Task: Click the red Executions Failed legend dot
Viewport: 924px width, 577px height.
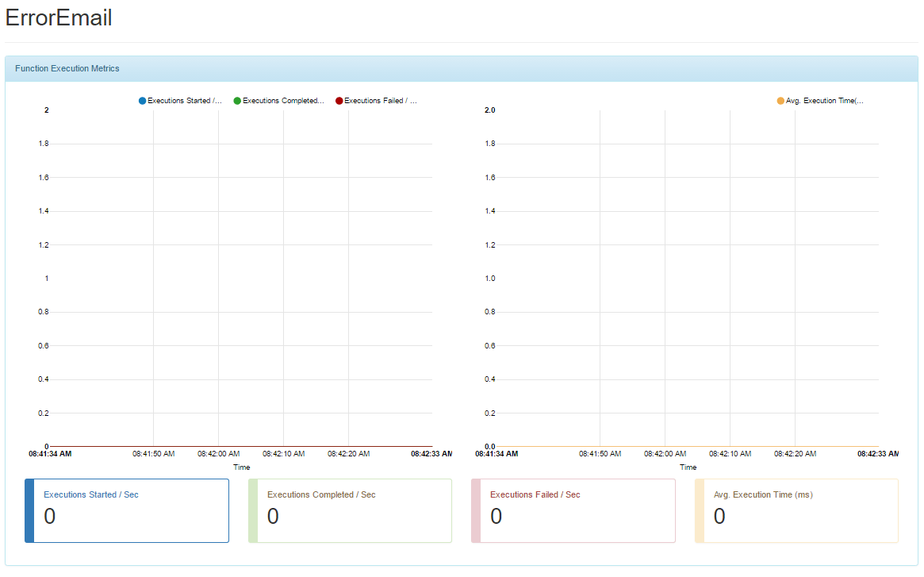Action: pyautogui.click(x=339, y=101)
